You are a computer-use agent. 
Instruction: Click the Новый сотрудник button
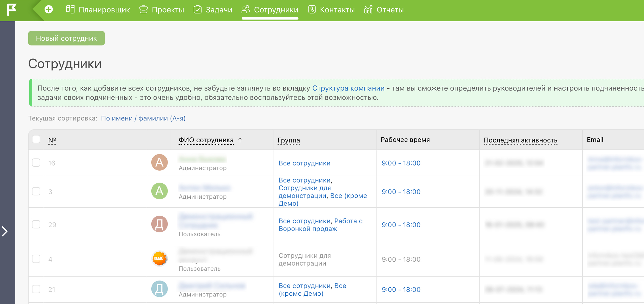[66, 38]
